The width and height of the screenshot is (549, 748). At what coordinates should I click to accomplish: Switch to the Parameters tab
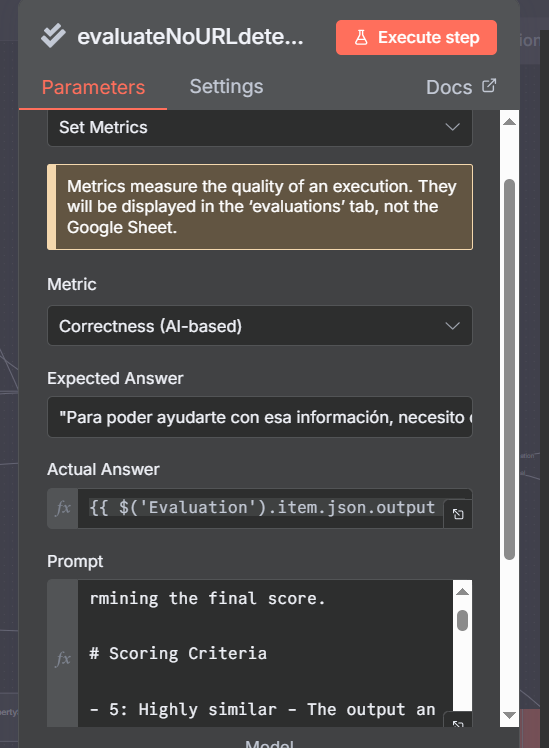pyautogui.click(x=93, y=87)
